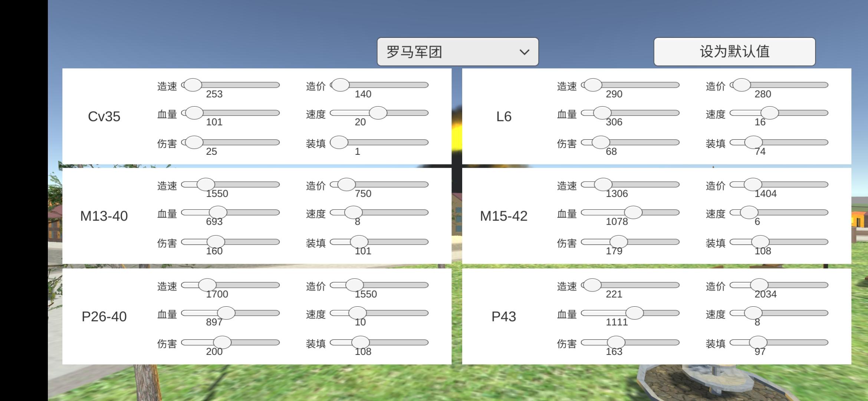Click the Cv35 造速 value 253
This screenshot has width=868, height=401.
tap(214, 94)
